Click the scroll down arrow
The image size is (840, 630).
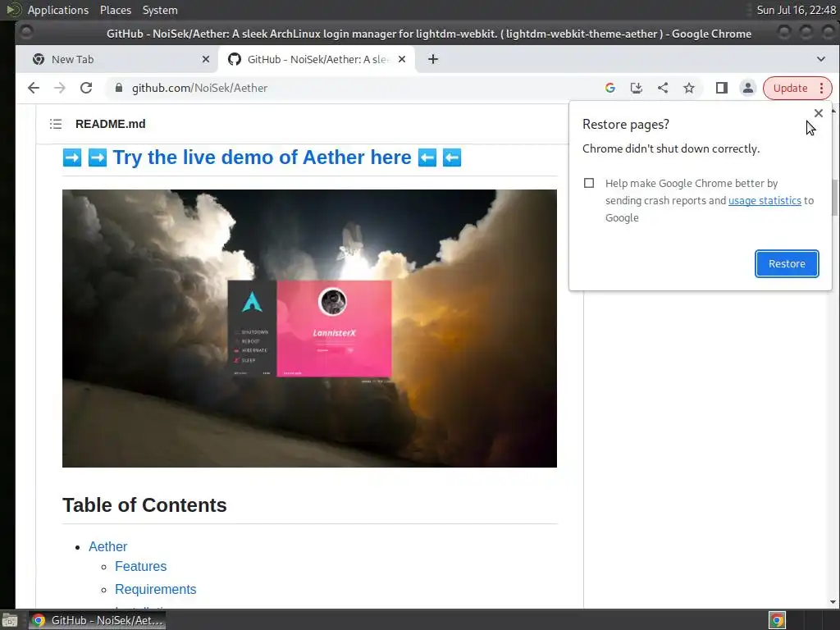tap(833, 602)
